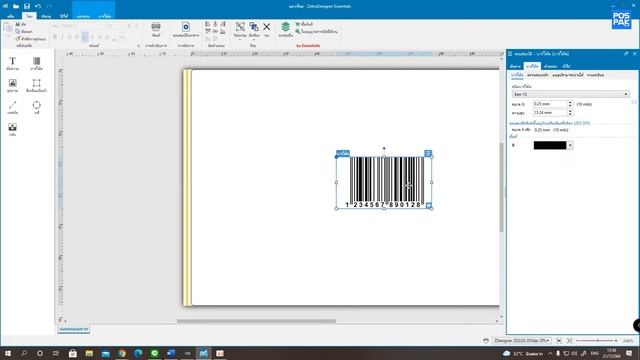640x360 pixels.
Task: Click the vertical scrollbar beside the canvas
Action: click(502, 187)
